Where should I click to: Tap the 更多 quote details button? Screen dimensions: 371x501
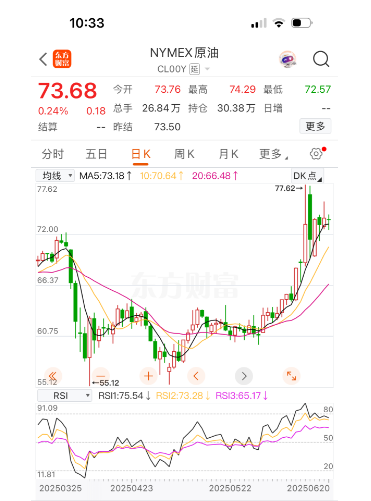(x=315, y=126)
